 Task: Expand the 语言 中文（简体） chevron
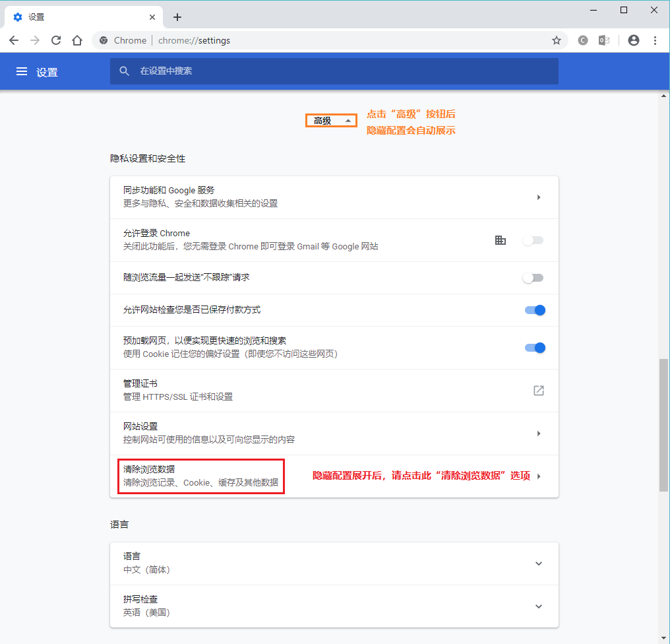click(538, 563)
